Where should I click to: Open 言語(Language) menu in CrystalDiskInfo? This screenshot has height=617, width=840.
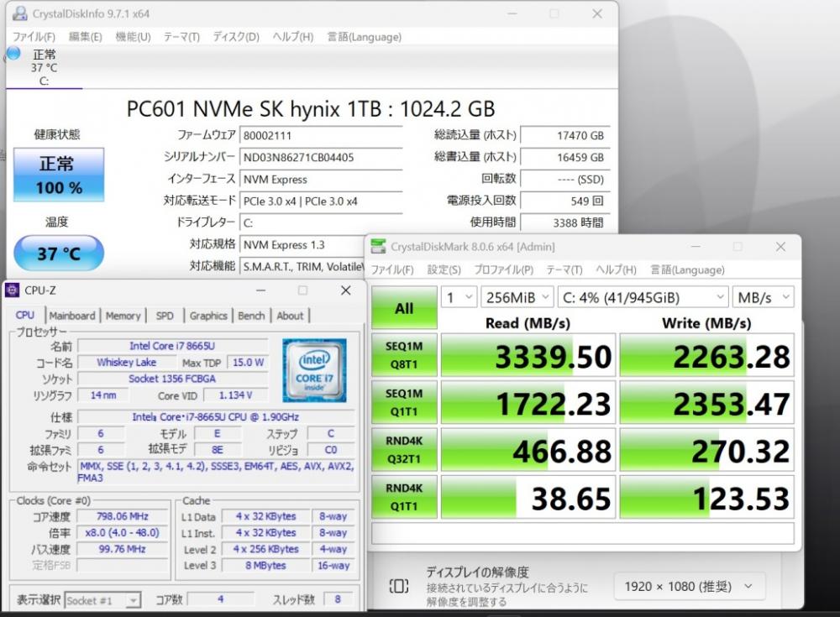(365, 36)
